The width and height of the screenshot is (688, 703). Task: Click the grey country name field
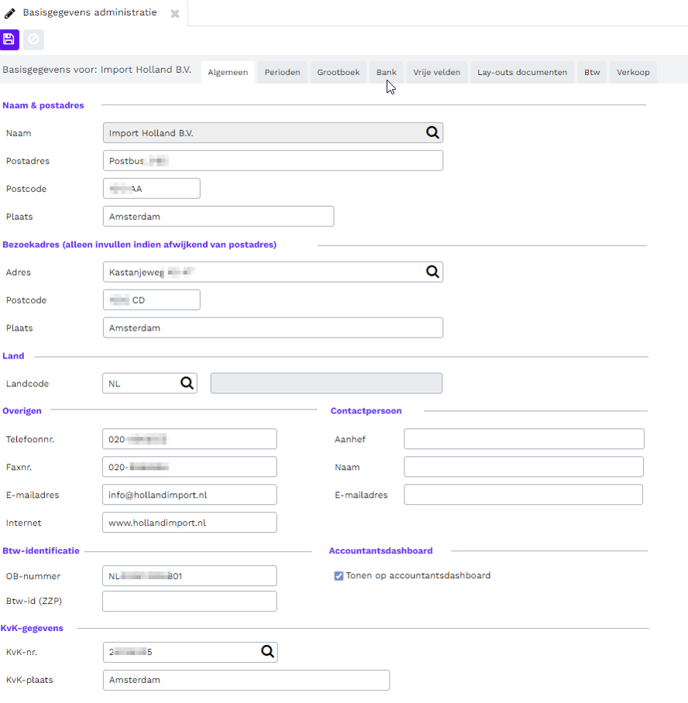(326, 383)
